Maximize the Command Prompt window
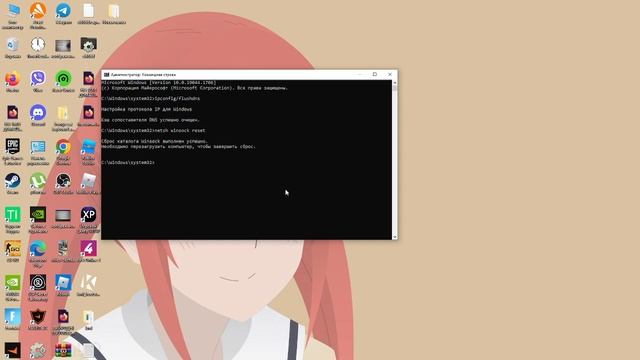Image resolution: width=640 pixels, height=360 pixels. 375,74
